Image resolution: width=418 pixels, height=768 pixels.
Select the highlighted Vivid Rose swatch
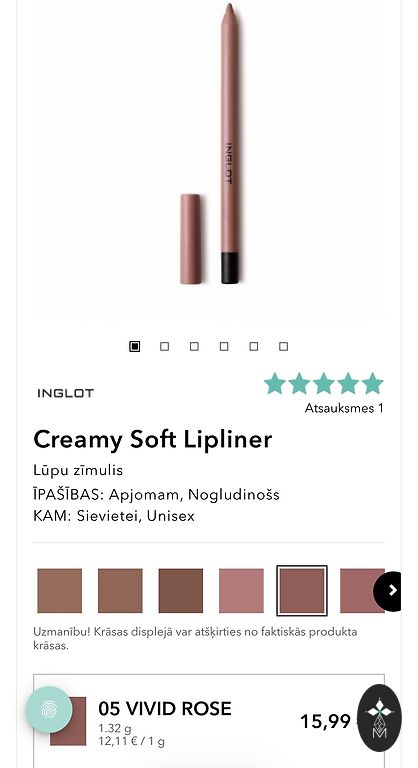tap(302, 591)
